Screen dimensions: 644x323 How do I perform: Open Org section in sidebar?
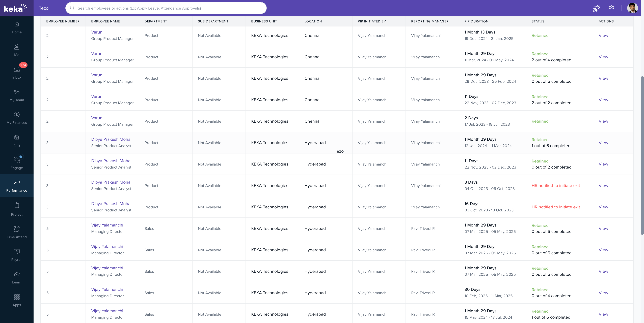point(16,141)
